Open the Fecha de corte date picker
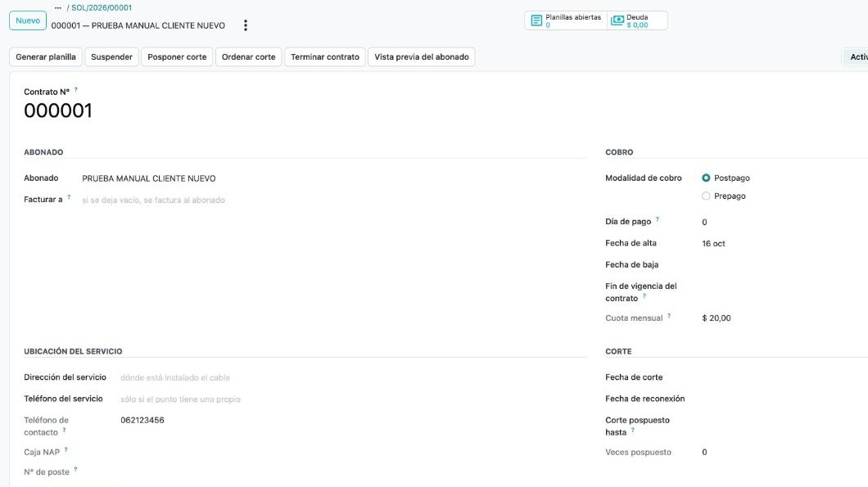 [x=784, y=377]
